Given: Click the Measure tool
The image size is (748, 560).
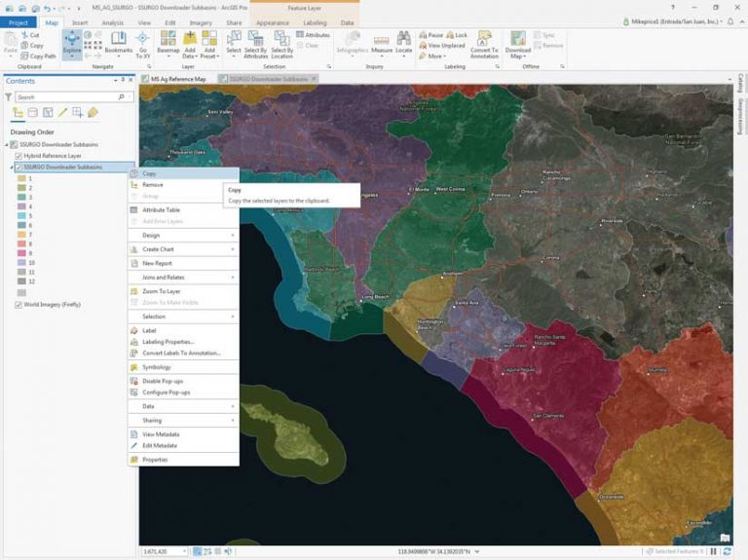Looking at the screenshot, I should (x=381, y=42).
